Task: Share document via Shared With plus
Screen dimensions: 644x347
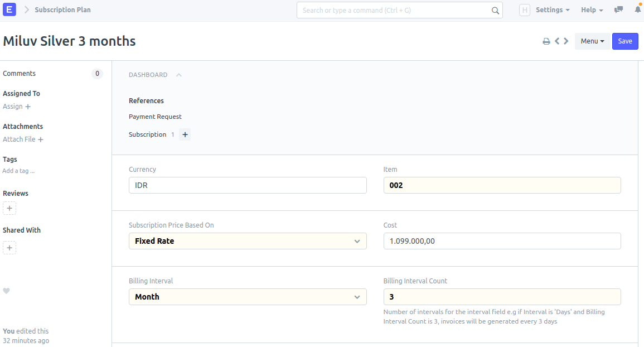Action: [9, 248]
